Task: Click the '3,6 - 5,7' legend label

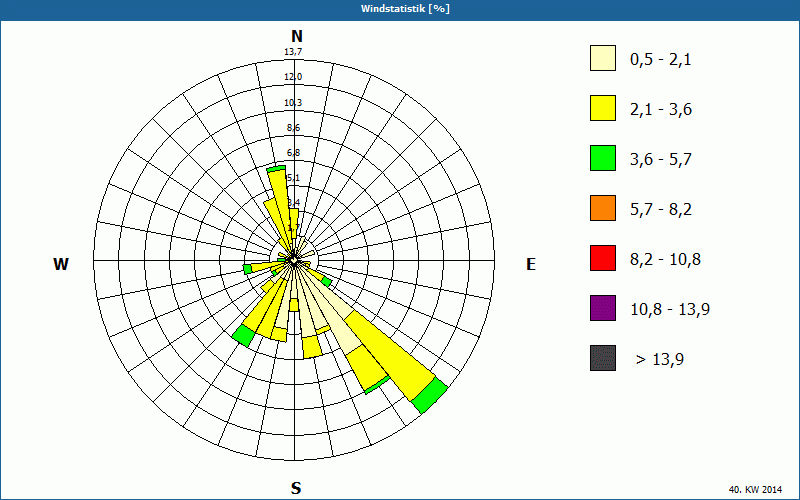Action: [x=661, y=160]
